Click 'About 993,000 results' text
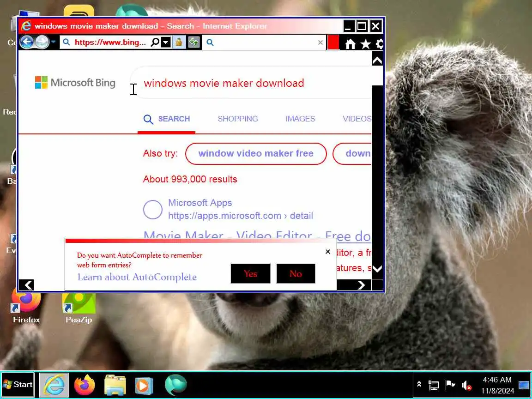532x399 pixels. [x=190, y=179]
